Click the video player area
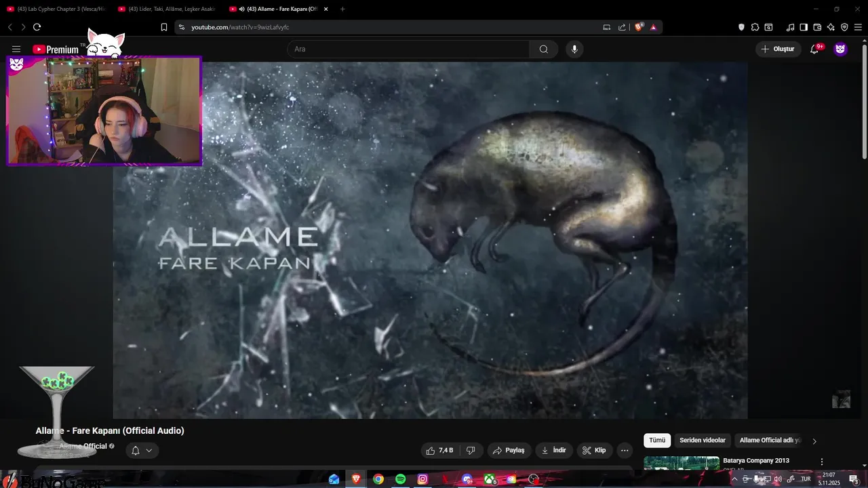The height and width of the screenshot is (488, 868). coord(430,241)
